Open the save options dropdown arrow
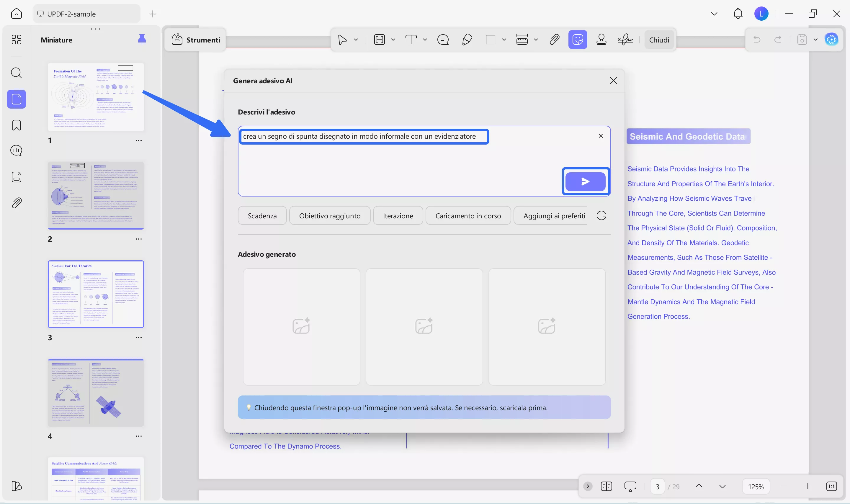This screenshot has height=504, width=850. pyautogui.click(x=816, y=40)
